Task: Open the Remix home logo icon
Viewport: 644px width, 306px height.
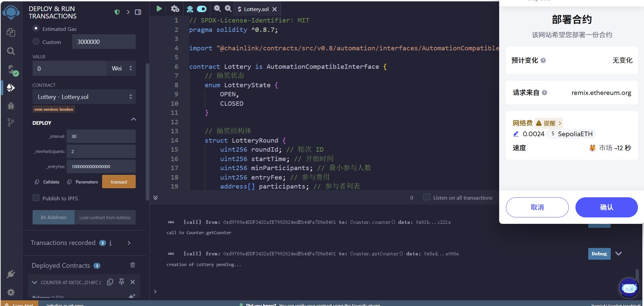Action: click(11, 12)
